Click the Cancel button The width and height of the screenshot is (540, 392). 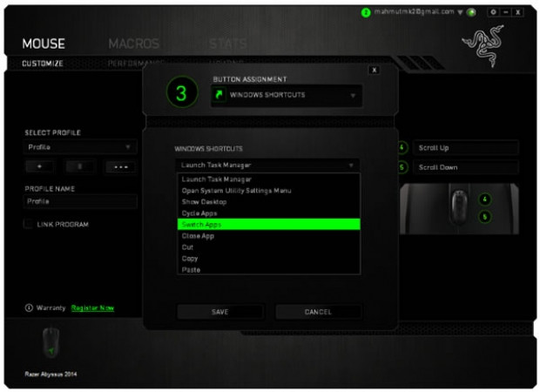click(318, 312)
